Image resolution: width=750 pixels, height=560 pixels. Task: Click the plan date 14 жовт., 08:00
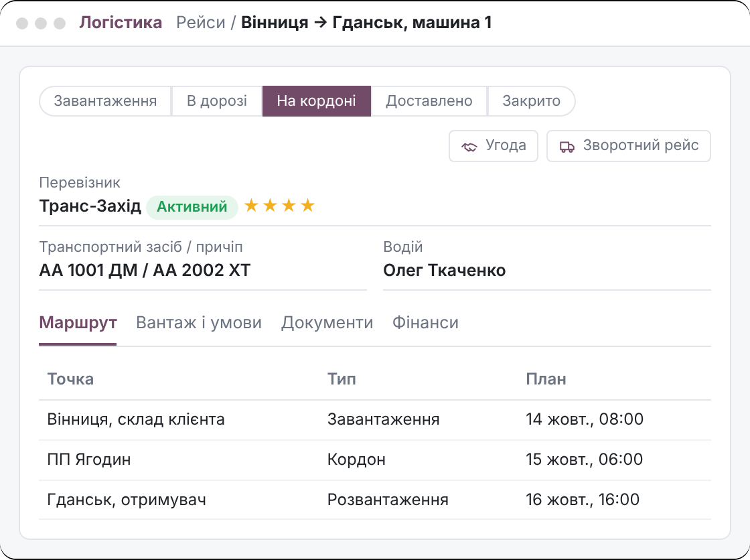tap(585, 419)
